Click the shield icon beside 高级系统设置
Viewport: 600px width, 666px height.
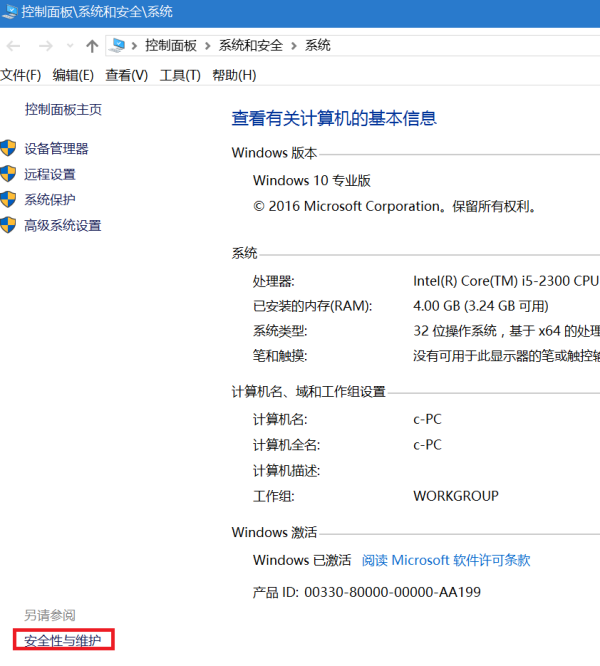pyautogui.click(x=9, y=225)
